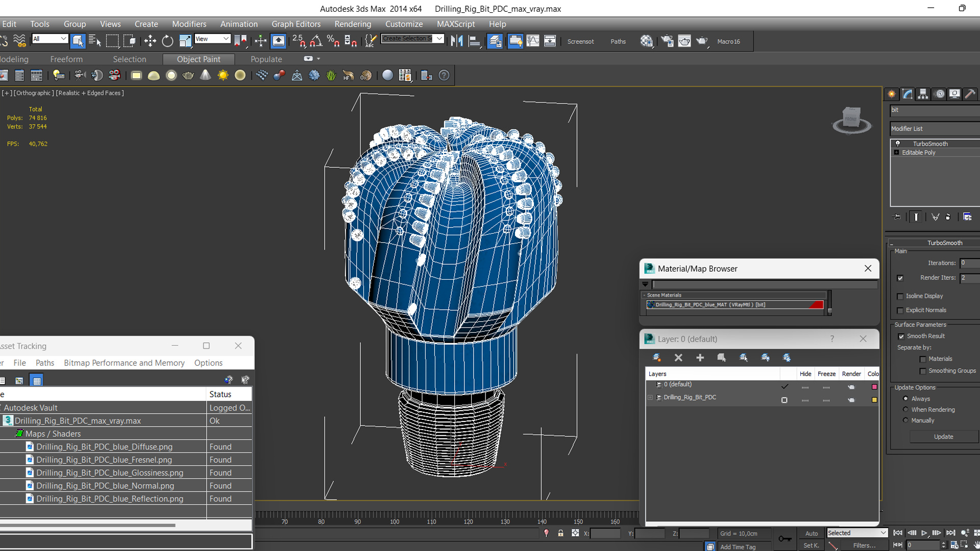Open the Selected key filter dropdown
This screenshot has width=980, height=551.
(857, 533)
